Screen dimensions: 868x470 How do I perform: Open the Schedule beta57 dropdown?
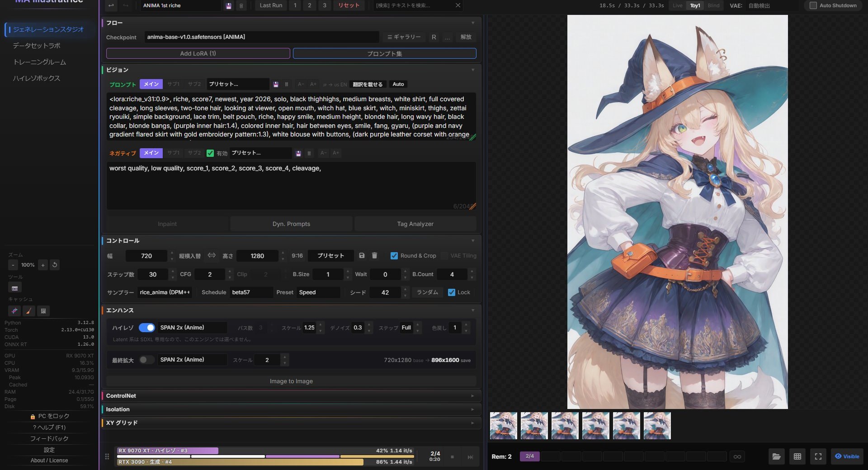tap(251, 292)
